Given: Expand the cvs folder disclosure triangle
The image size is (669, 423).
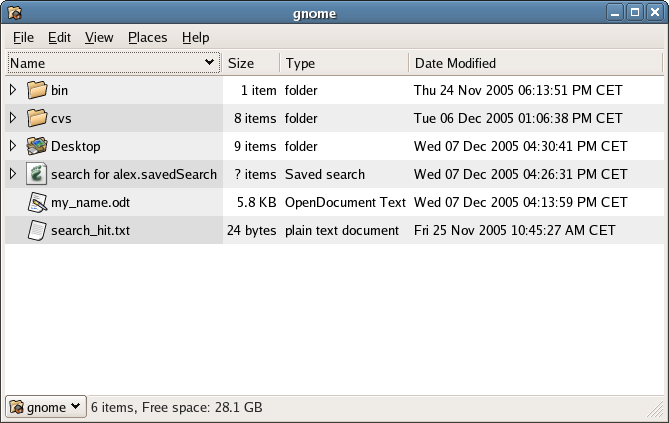Looking at the screenshot, I should pyautogui.click(x=13, y=117).
